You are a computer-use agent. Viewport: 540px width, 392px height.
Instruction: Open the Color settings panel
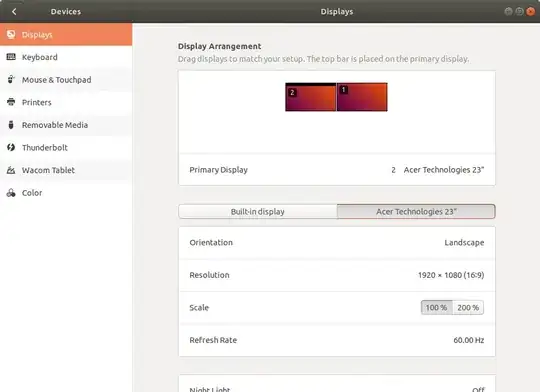[66, 193]
